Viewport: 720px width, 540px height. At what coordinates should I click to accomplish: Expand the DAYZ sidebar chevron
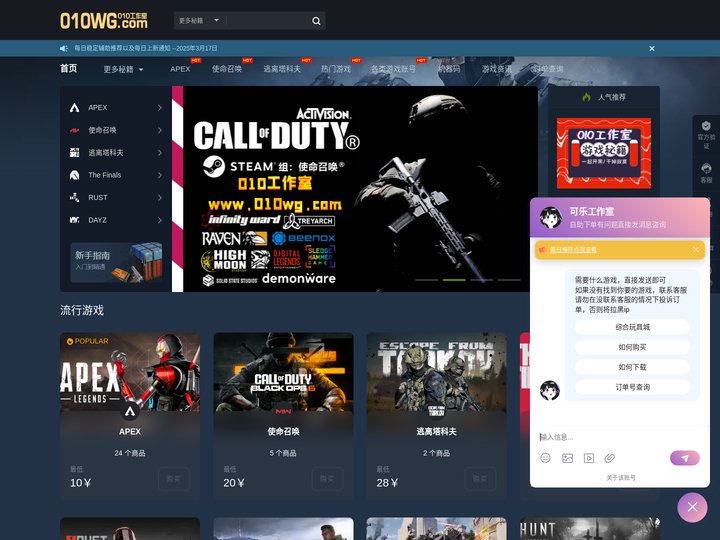pos(160,220)
